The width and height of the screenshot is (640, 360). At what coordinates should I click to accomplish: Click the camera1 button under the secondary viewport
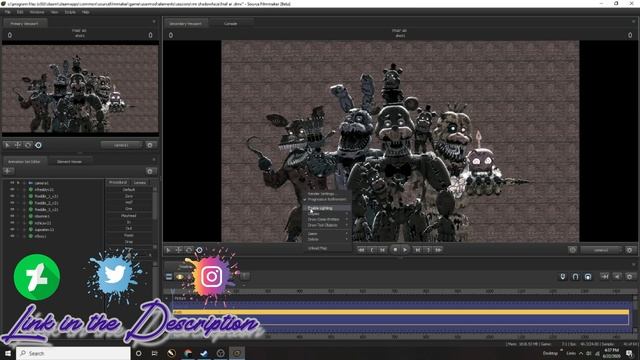601,250
